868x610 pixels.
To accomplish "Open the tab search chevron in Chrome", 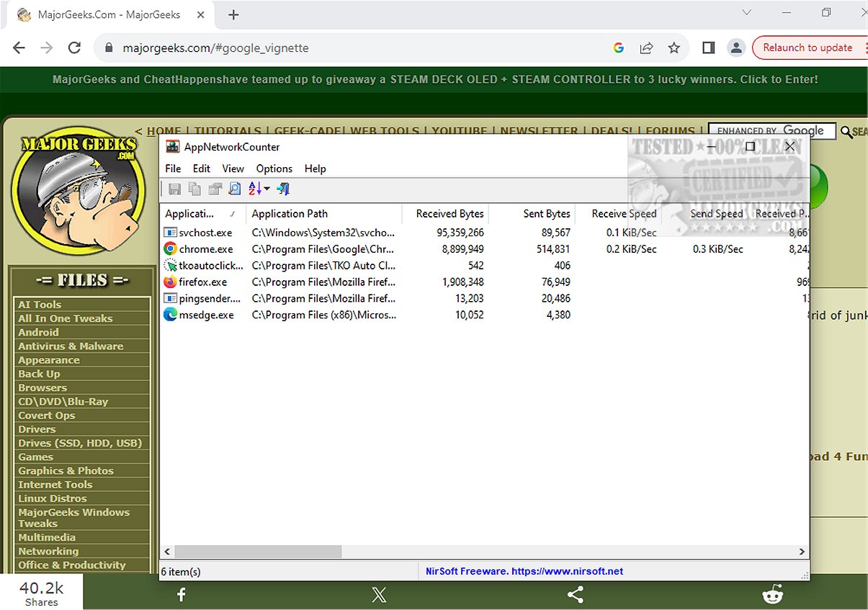I will (x=746, y=12).
